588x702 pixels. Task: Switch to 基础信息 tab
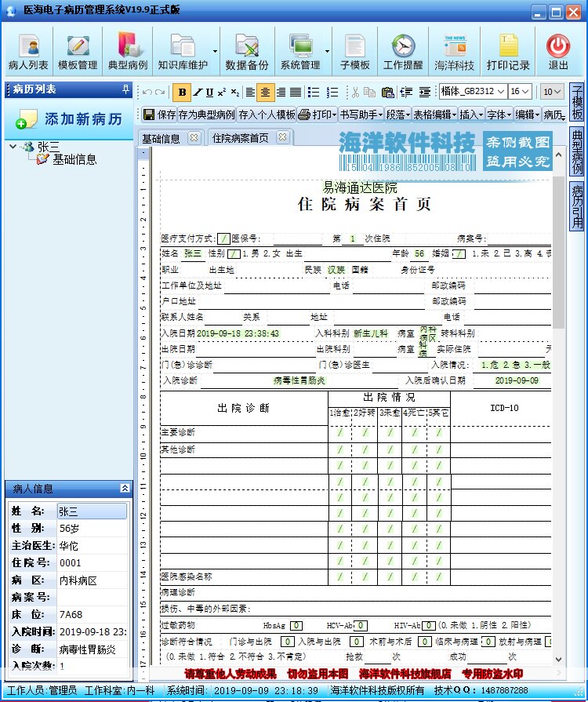[161, 138]
